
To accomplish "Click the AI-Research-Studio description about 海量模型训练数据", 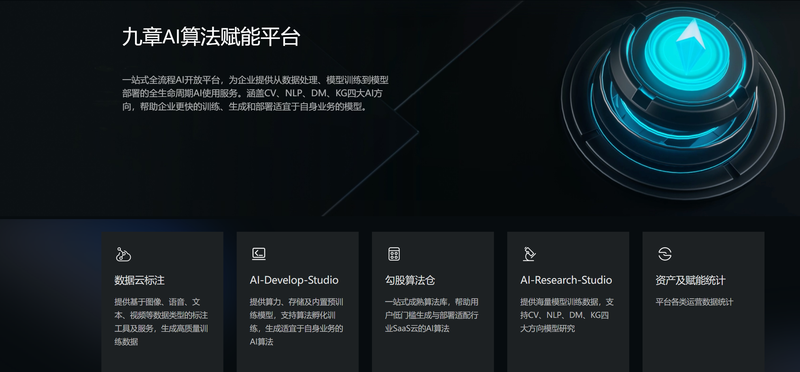I will click(567, 315).
